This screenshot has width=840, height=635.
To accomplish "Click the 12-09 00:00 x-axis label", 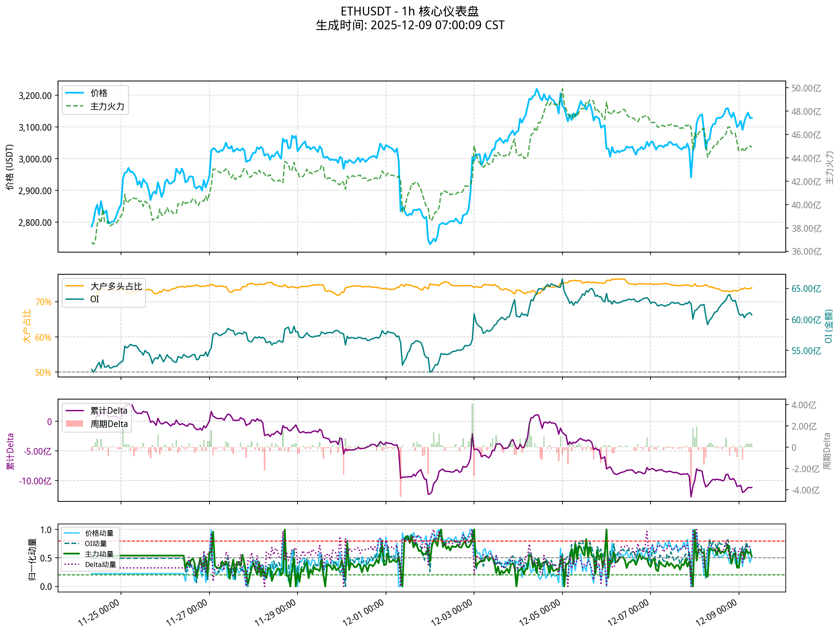I will click(716, 612).
